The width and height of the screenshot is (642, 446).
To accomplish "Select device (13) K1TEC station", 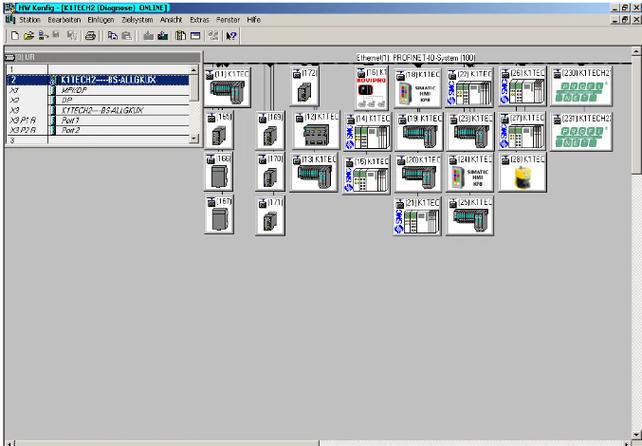I will click(314, 172).
